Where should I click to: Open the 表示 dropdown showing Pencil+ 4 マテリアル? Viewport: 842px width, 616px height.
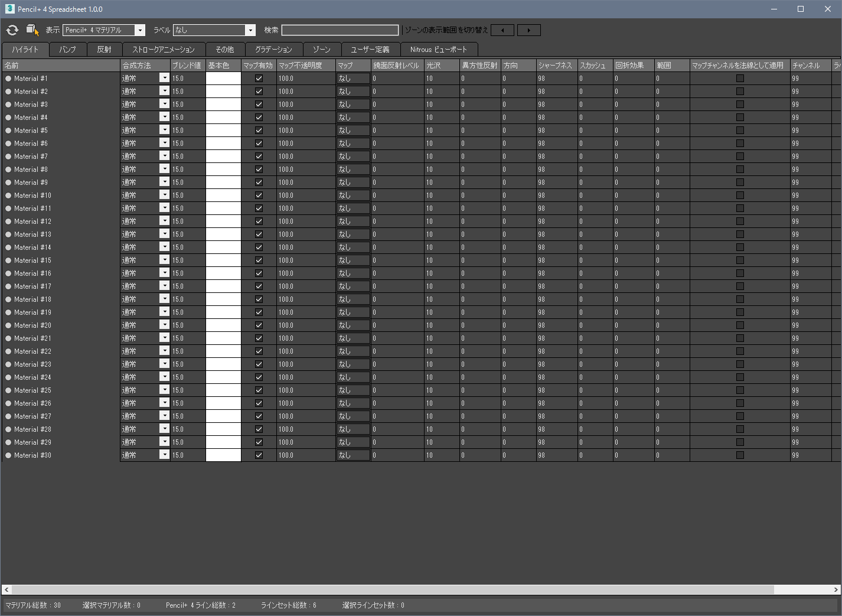(x=139, y=30)
